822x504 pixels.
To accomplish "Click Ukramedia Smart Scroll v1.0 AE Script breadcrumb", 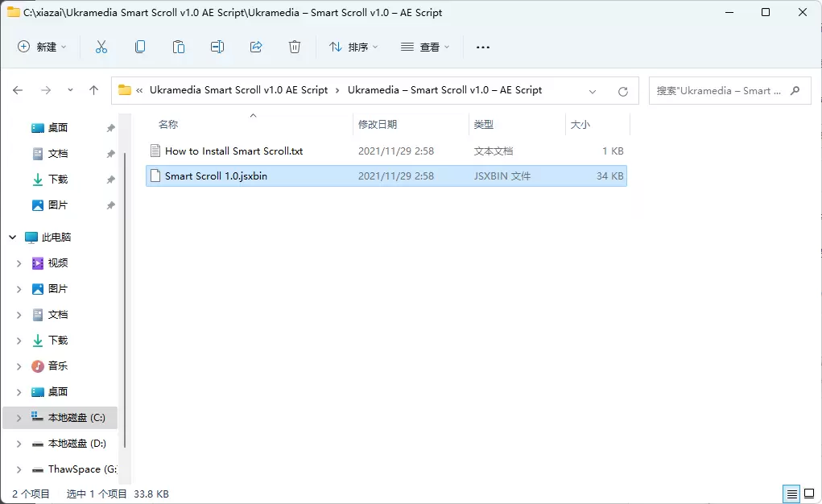I will (238, 89).
